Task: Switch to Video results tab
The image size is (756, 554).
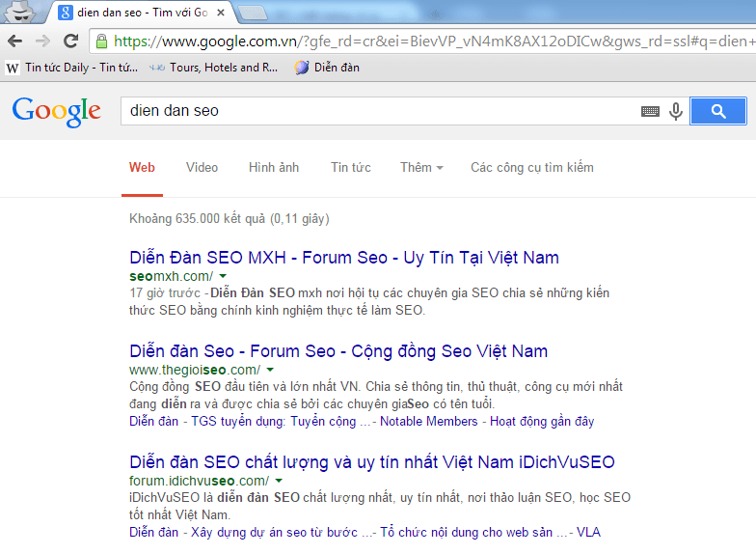Action: point(202,168)
